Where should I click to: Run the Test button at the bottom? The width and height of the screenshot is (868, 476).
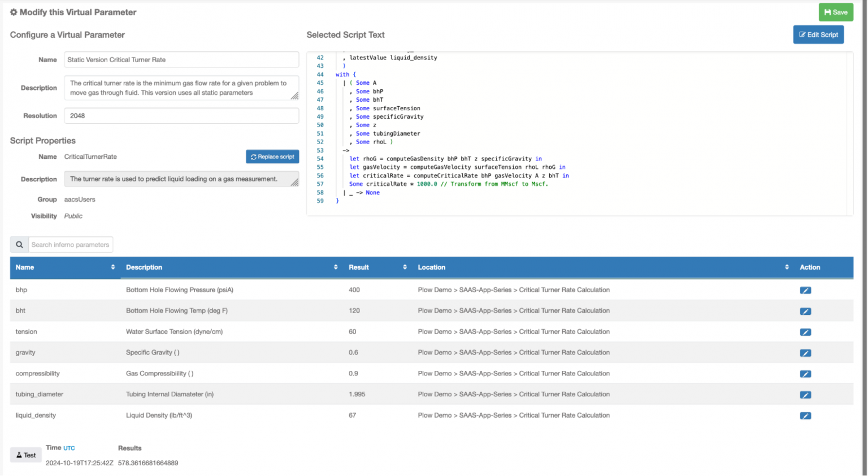25,455
